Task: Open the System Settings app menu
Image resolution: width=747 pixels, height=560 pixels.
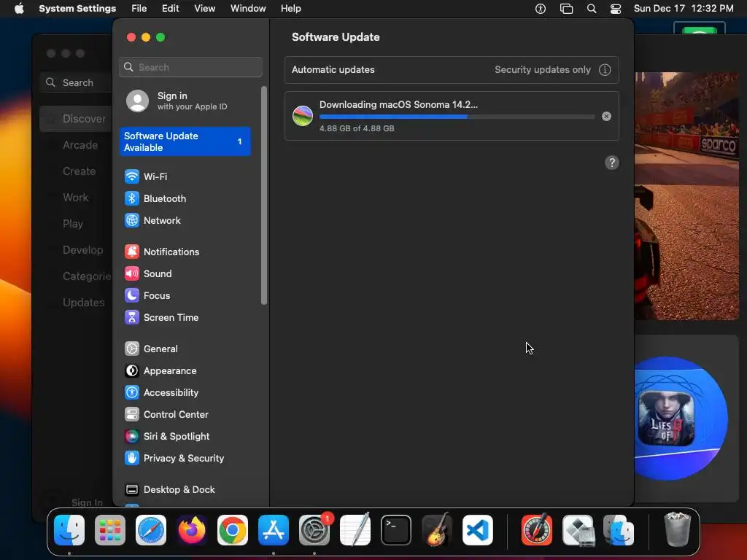Action: (x=77, y=9)
